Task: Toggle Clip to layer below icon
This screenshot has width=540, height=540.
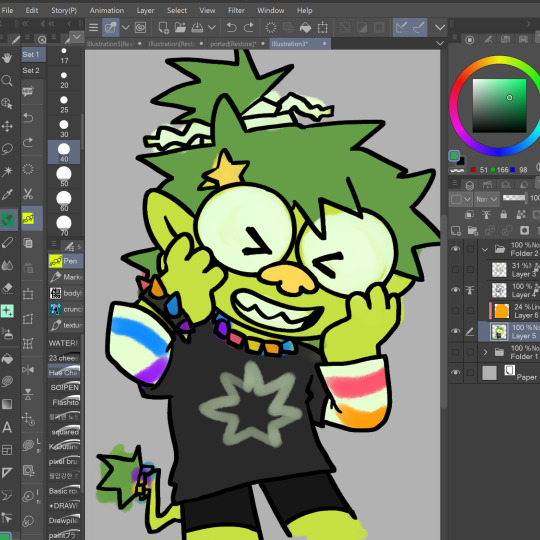Action: [x=469, y=215]
